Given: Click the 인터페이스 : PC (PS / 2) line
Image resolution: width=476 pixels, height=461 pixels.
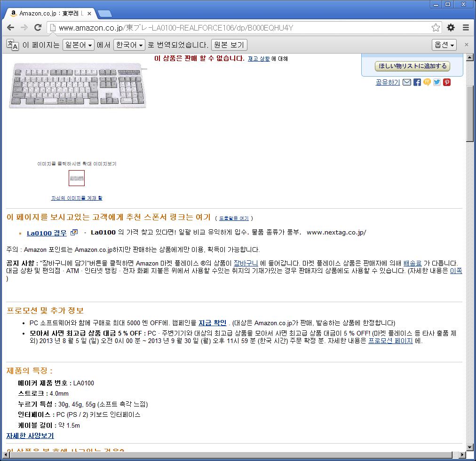Looking at the screenshot, I should [x=79, y=414].
